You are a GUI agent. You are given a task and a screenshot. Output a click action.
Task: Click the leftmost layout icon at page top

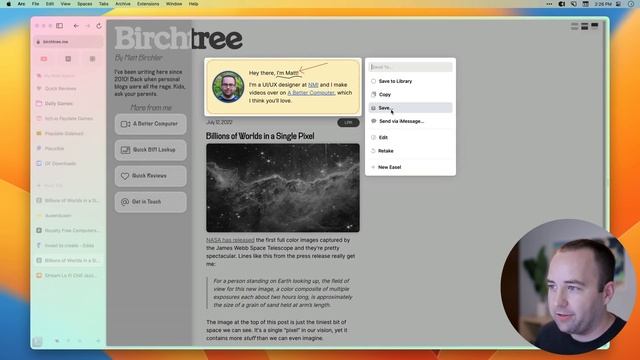point(575,27)
